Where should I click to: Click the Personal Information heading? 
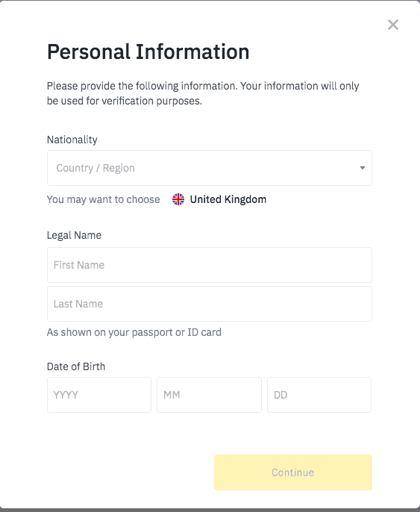[x=148, y=52]
